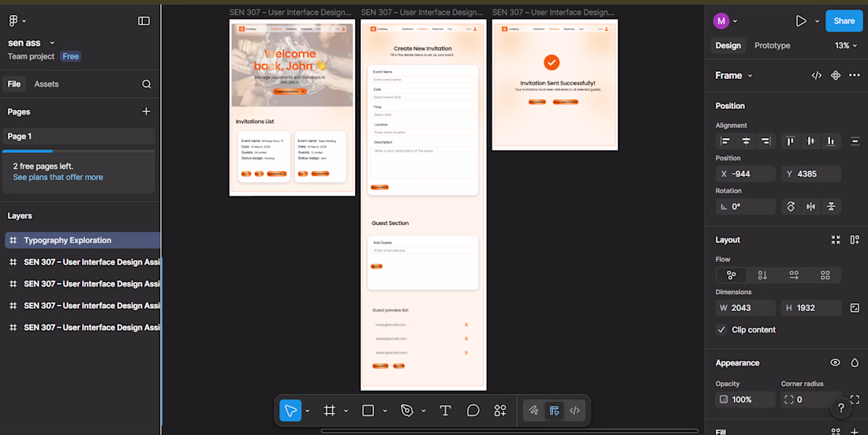Select the Frame tool in toolbar

click(x=329, y=411)
